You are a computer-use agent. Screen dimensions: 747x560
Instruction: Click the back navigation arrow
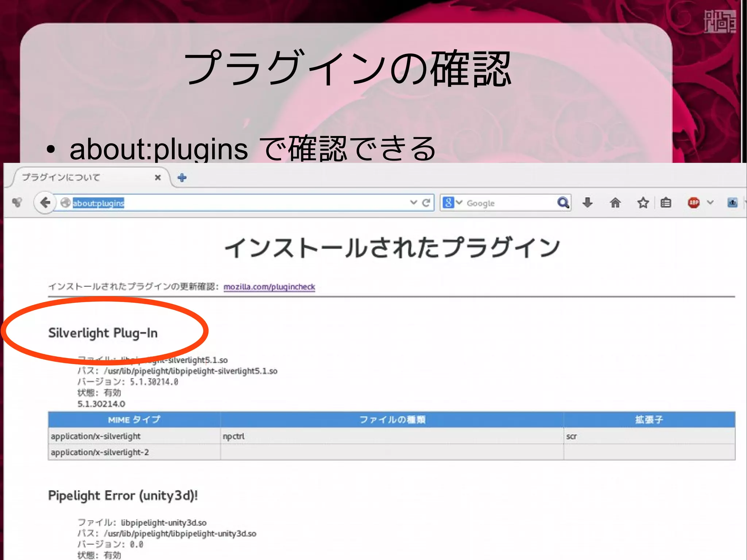pyautogui.click(x=45, y=202)
